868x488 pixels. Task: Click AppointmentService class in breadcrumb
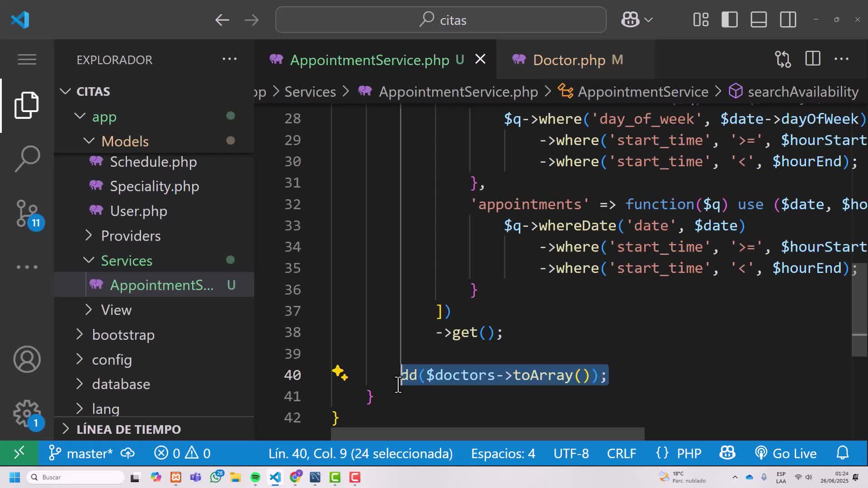[x=643, y=92]
